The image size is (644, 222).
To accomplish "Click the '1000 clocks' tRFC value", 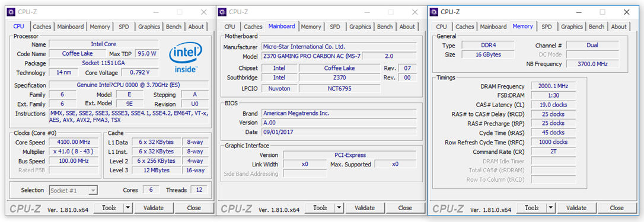I will pyautogui.click(x=553, y=142).
